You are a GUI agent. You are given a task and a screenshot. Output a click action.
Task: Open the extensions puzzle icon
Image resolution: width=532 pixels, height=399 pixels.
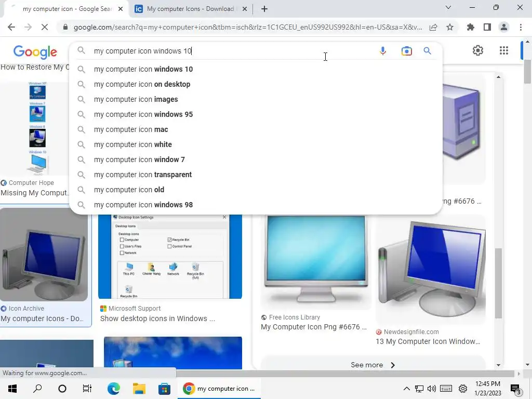coord(471,27)
